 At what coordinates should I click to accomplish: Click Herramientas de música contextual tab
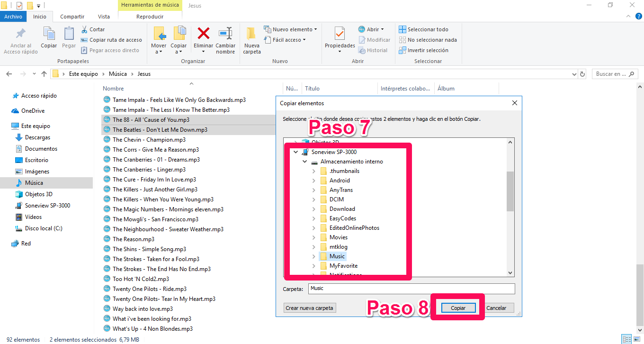pyautogui.click(x=150, y=5)
